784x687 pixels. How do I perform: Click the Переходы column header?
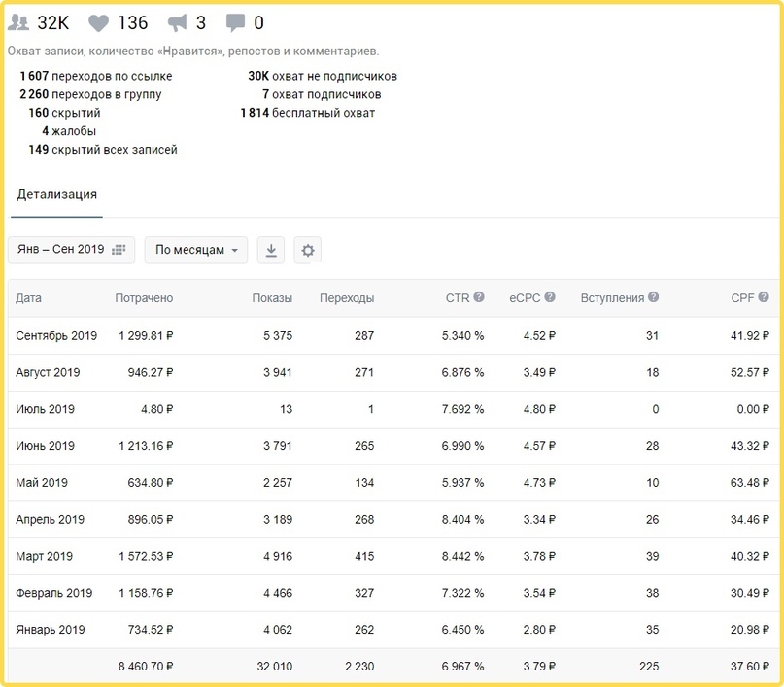(346, 298)
